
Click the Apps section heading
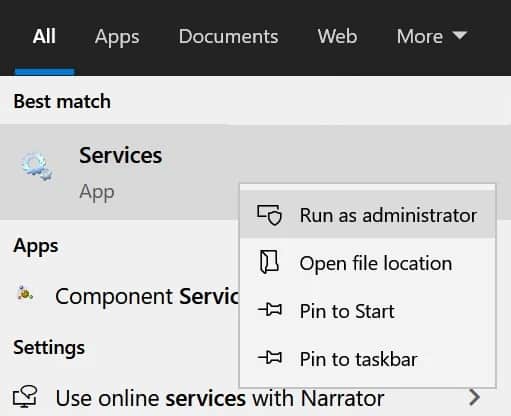(x=36, y=247)
